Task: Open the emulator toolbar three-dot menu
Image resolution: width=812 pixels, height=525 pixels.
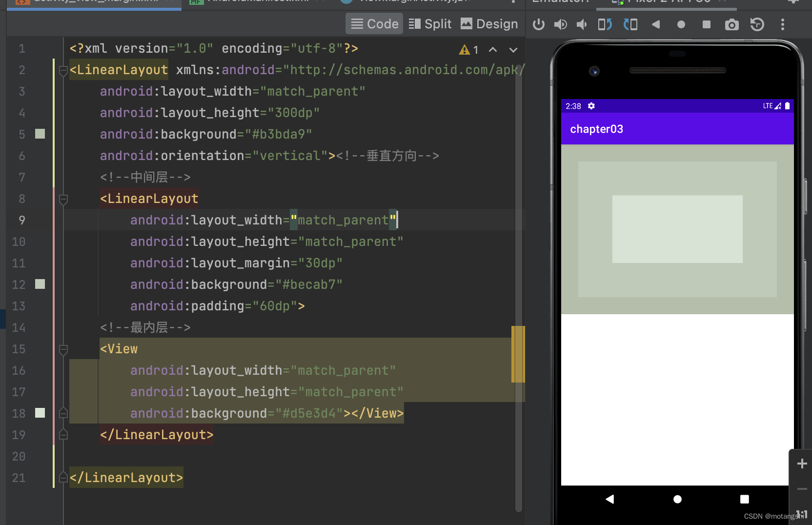Action: [x=783, y=24]
